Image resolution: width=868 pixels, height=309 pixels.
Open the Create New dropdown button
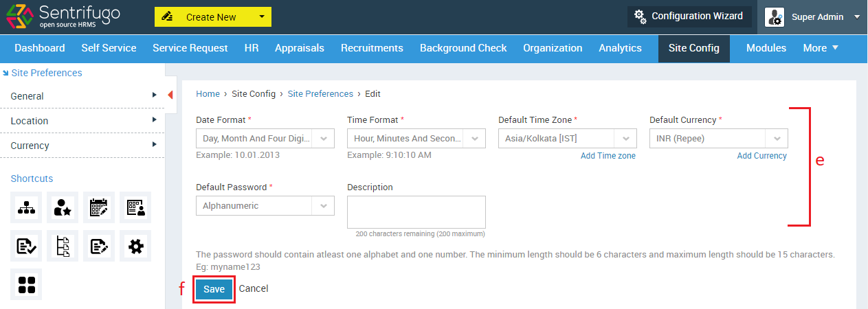[213, 17]
